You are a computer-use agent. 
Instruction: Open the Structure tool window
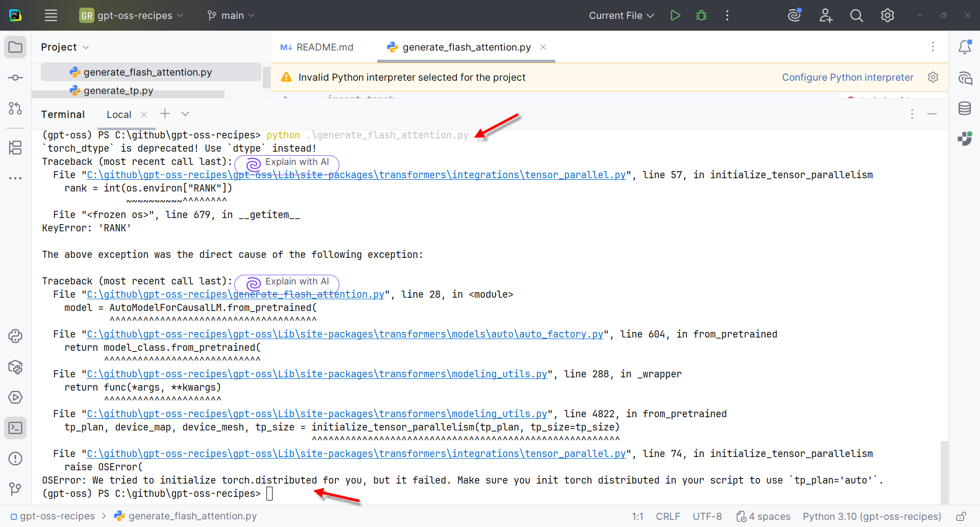pyautogui.click(x=15, y=147)
